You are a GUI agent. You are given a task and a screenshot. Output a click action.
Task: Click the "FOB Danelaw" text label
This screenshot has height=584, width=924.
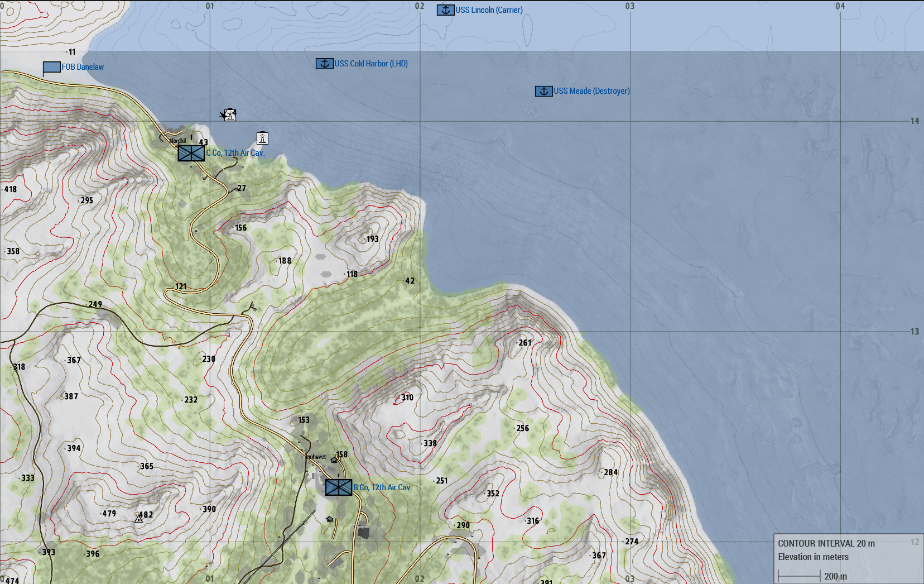[83, 67]
